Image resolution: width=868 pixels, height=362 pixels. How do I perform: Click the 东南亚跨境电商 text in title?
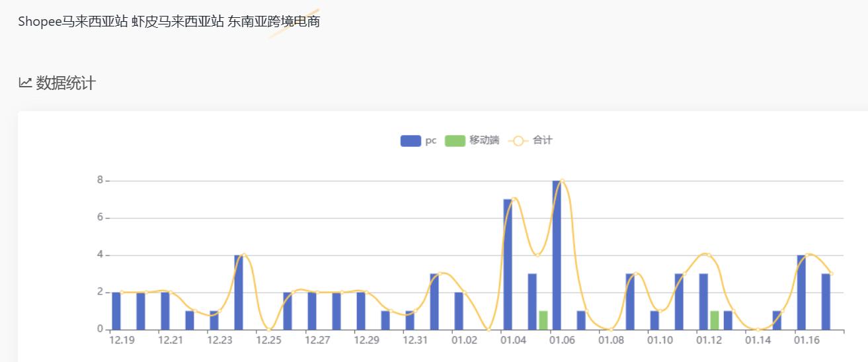click(x=274, y=21)
